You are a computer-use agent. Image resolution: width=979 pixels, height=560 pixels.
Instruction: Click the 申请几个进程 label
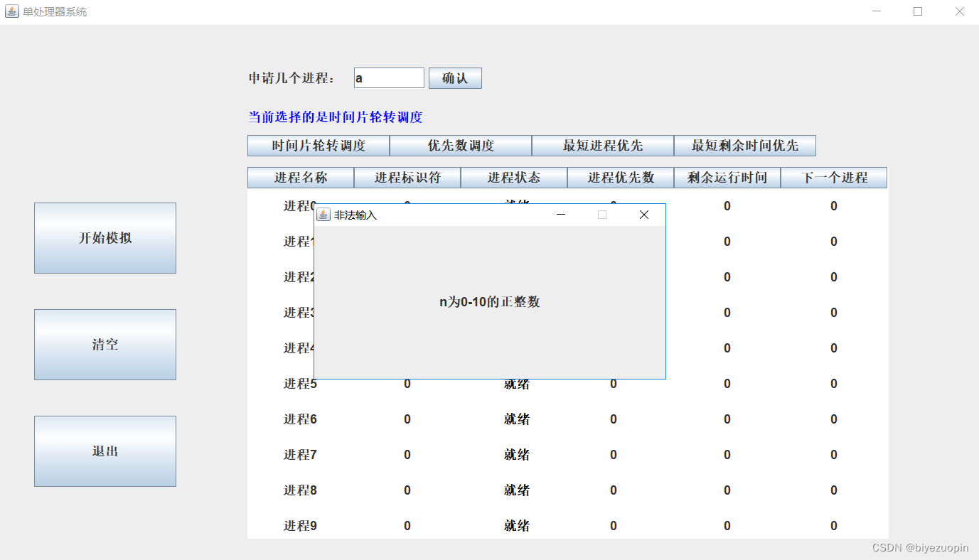pos(291,78)
